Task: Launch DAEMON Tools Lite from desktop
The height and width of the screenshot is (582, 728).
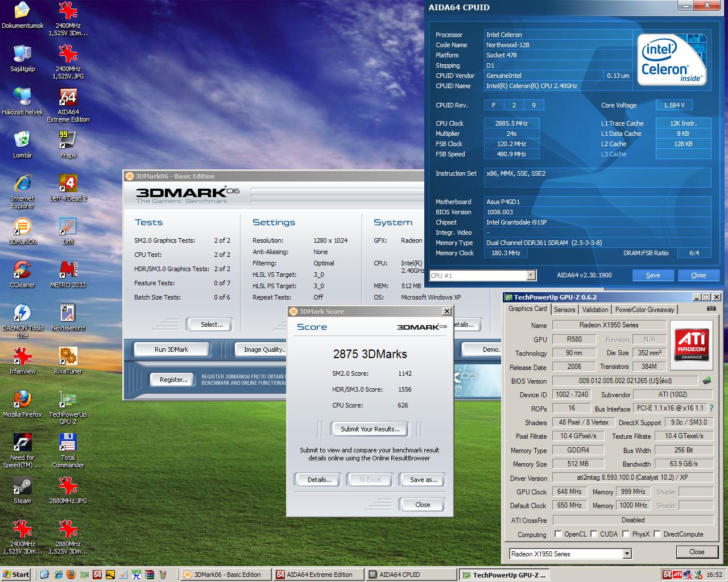Action: point(22,321)
